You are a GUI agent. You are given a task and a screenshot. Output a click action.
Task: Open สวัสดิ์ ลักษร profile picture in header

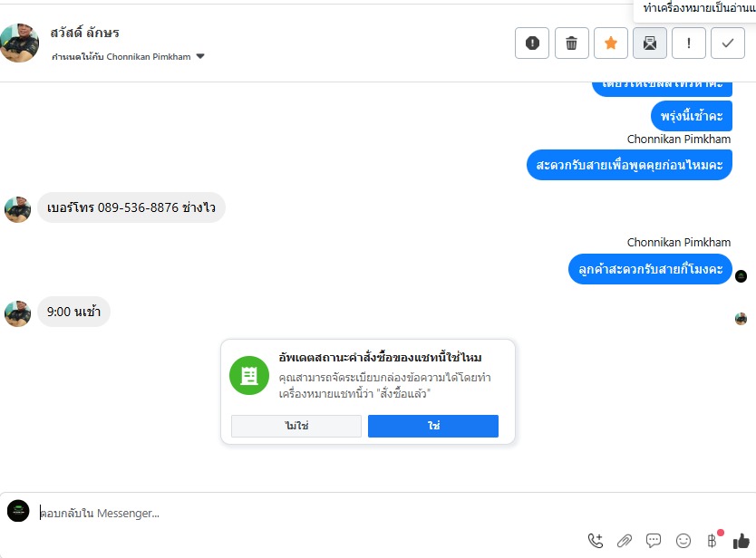20,43
